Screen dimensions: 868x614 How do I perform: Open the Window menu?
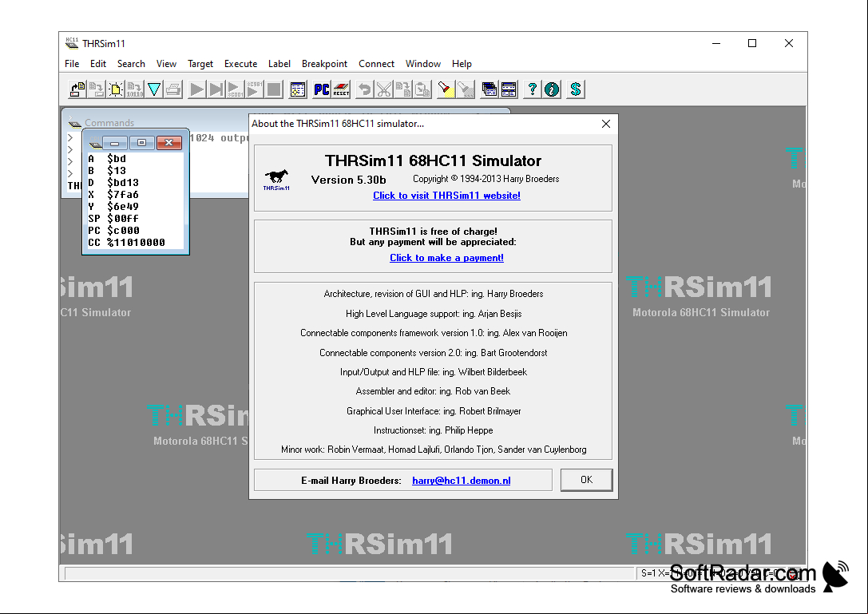(x=423, y=64)
